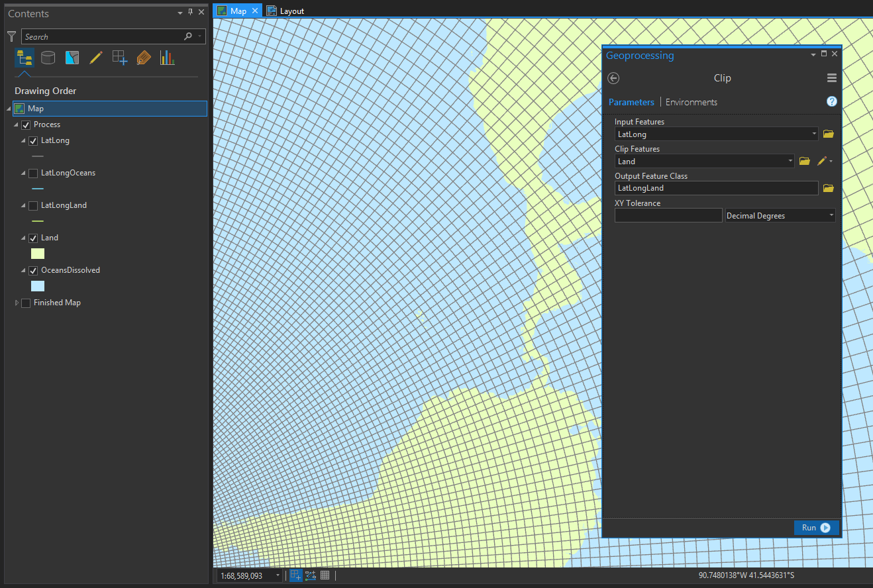Image resolution: width=873 pixels, height=588 pixels.
Task: Enable the LatLongOceans layer checkbox
Action: [33, 173]
